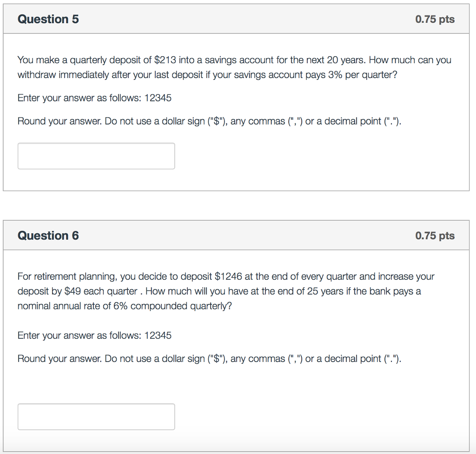Click Question 6's 'Enter your answer as follows' line
The image size is (476, 454).
[94, 336]
